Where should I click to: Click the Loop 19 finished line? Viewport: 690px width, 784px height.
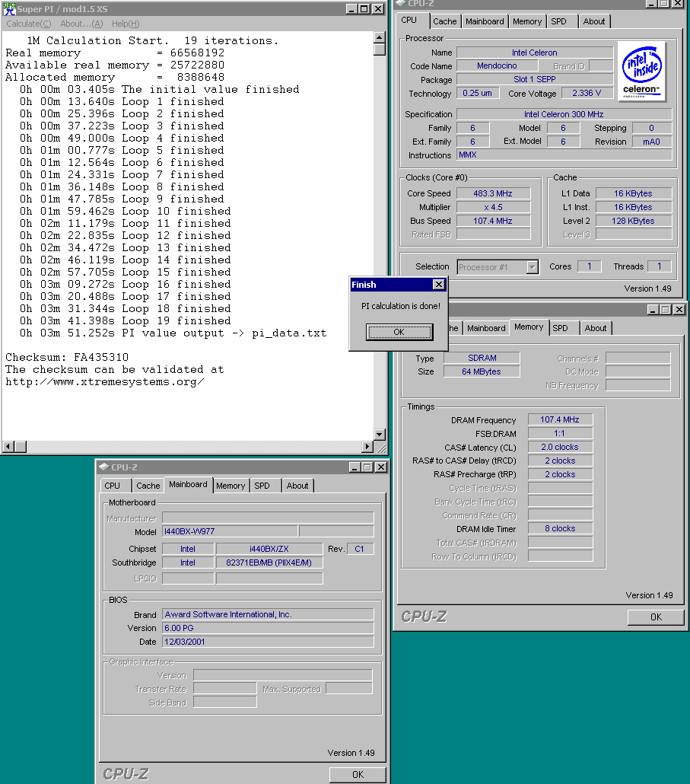click(125, 321)
